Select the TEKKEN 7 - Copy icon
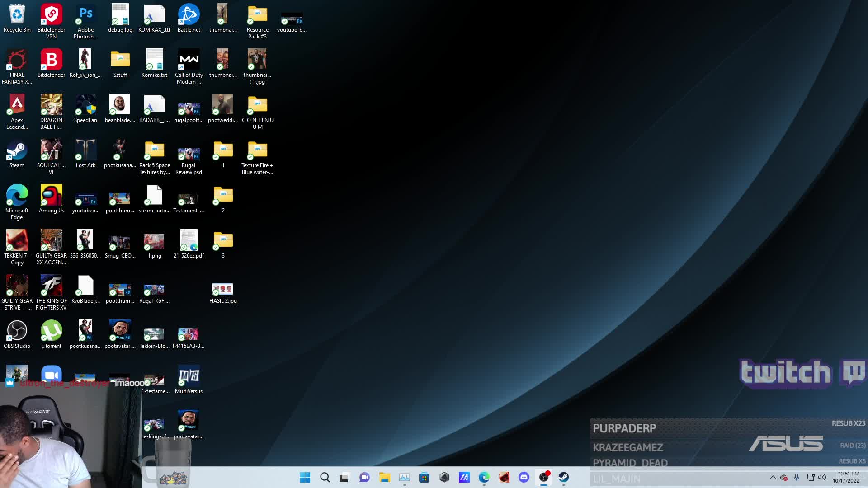The image size is (868, 488). [x=17, y=248]
